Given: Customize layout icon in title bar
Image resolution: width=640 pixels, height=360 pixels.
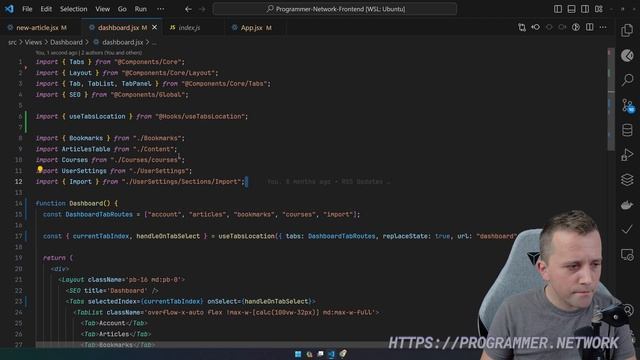Looking at the screenshot, I should (598, 9).
